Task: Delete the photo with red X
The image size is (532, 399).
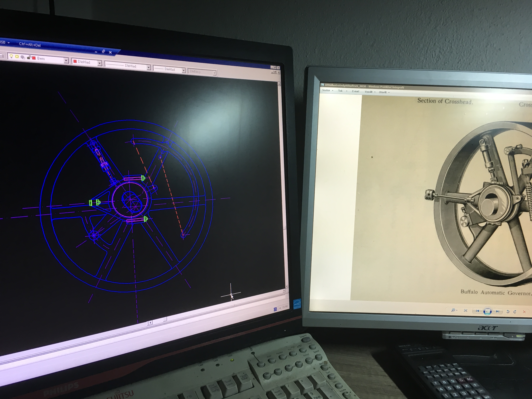Action: coord(524,312)
